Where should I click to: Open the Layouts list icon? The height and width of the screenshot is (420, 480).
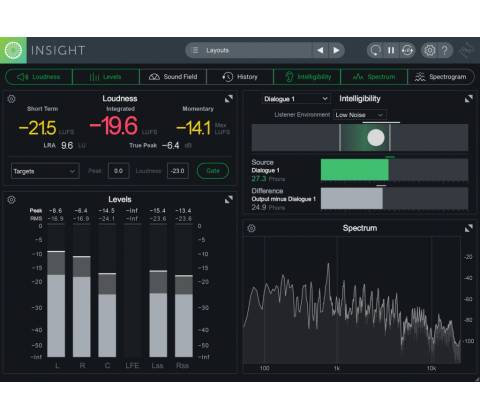click(x=196, y=50)
